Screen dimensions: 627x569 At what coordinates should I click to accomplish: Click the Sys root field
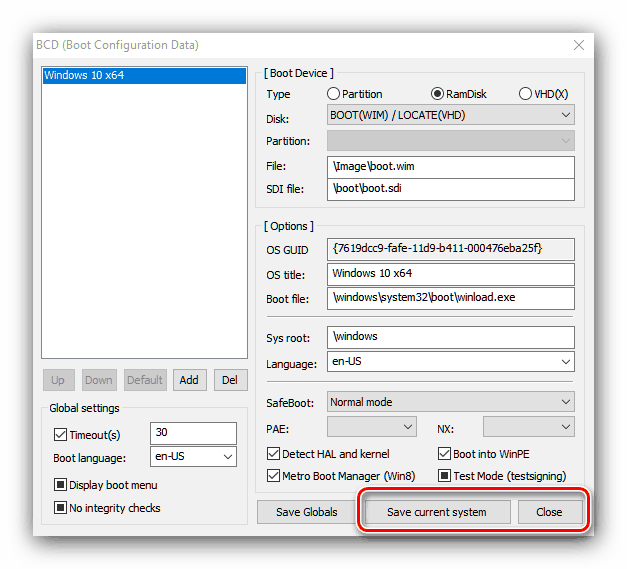(451, 337)
